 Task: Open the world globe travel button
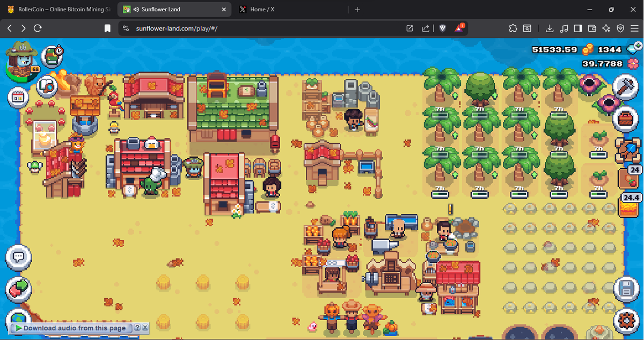tap(19, 316)
